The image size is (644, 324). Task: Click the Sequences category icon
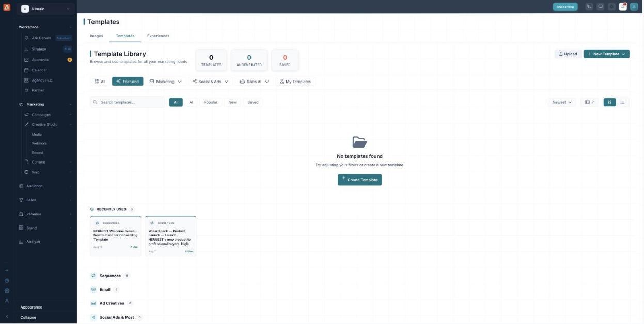[93, 276]
